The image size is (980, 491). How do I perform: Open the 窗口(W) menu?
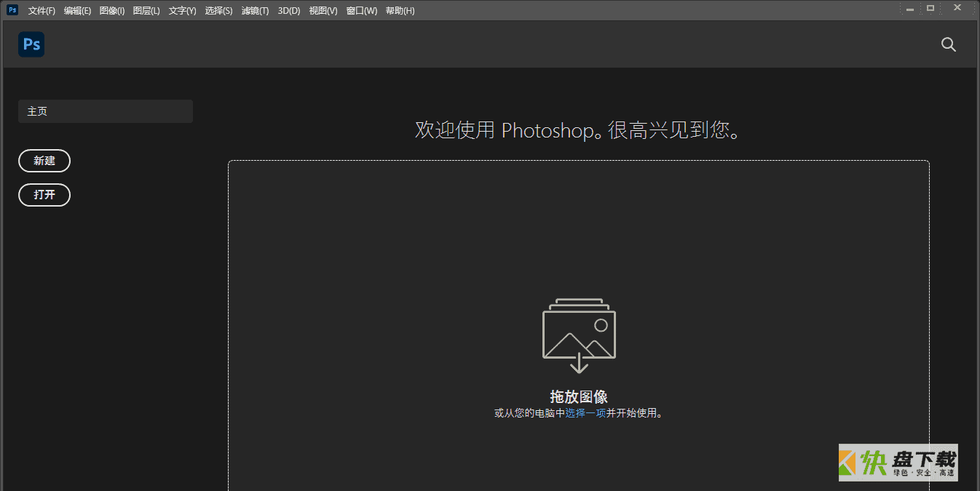(361, 11)
